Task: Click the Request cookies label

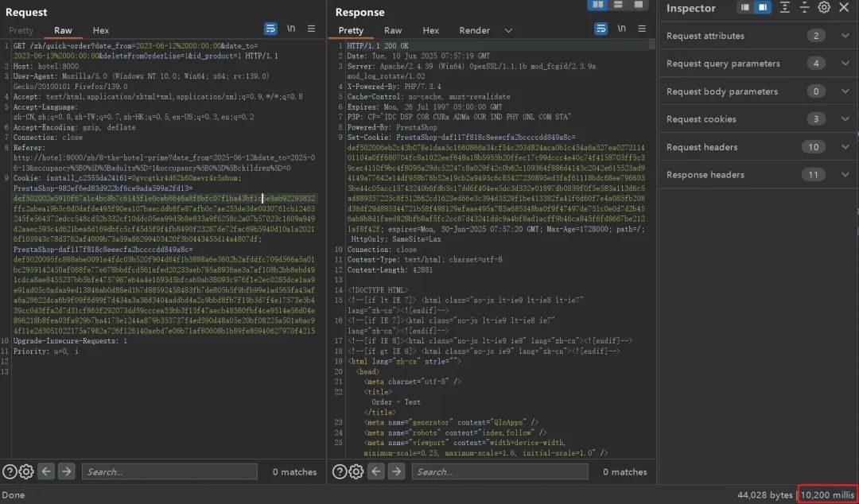Action: 702,119
